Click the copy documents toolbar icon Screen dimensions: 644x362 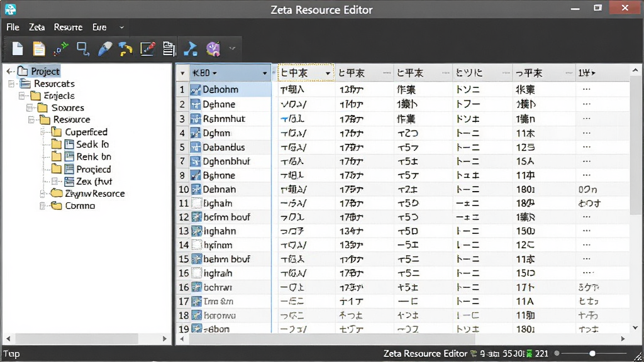coord(169,49)
